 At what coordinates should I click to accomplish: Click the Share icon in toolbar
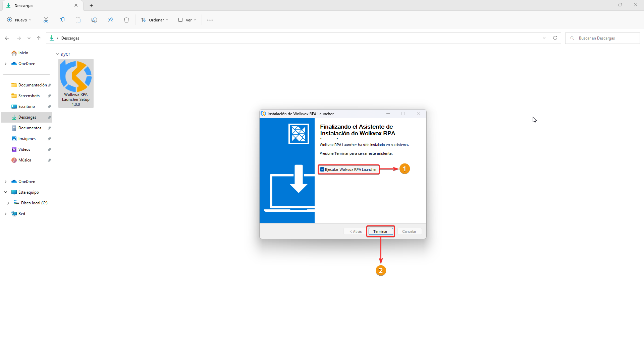click(x=110, y=20)
